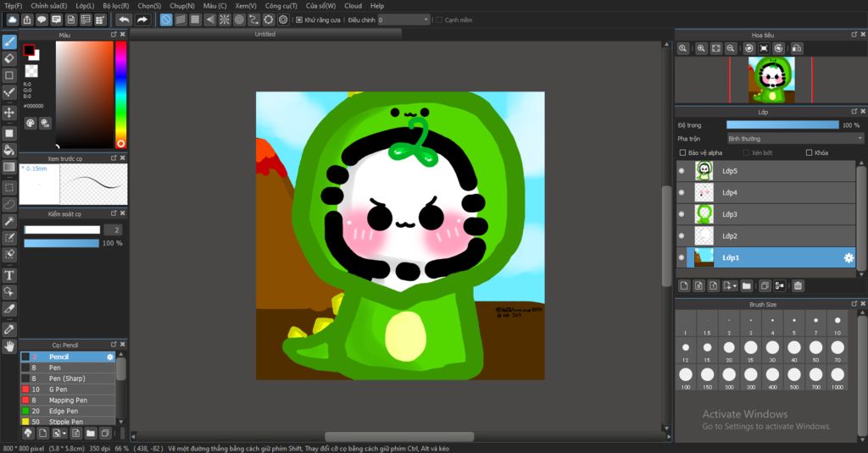Viewport: 868px width, 453px height.
Task: Open the Điều chỉnh correction dropdown
Action: pos(404,20)
